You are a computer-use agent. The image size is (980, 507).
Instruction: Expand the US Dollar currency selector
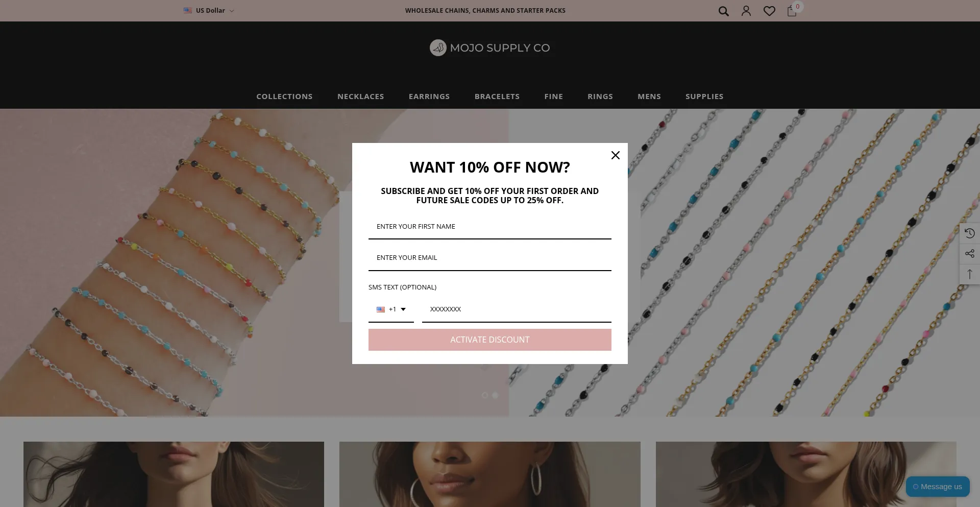point(209,10)
